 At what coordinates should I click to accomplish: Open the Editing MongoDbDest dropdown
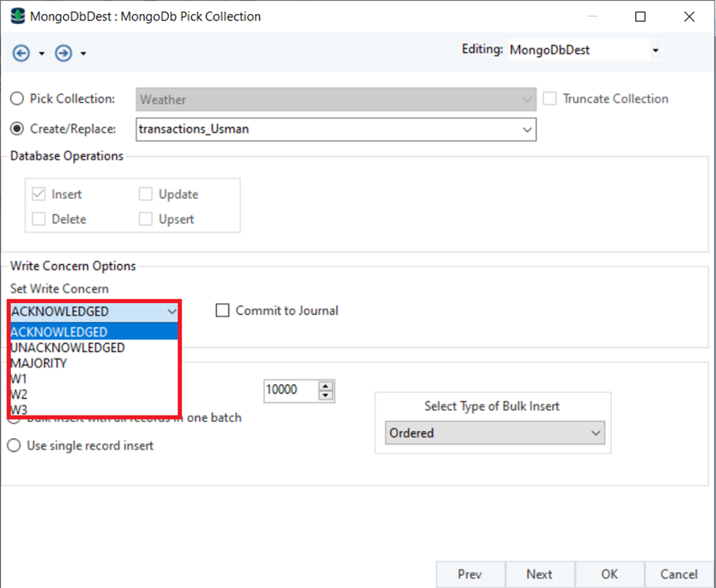click(654, 51)
